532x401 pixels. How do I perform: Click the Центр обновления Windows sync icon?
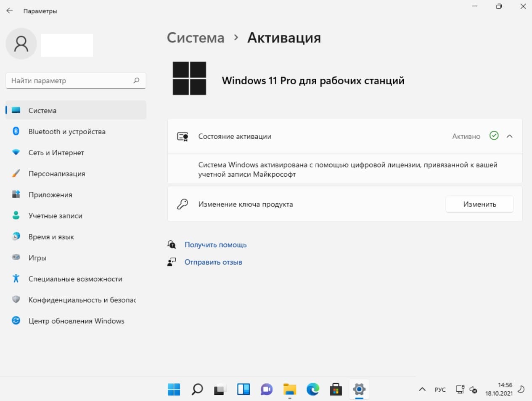(x=16, y=320)
